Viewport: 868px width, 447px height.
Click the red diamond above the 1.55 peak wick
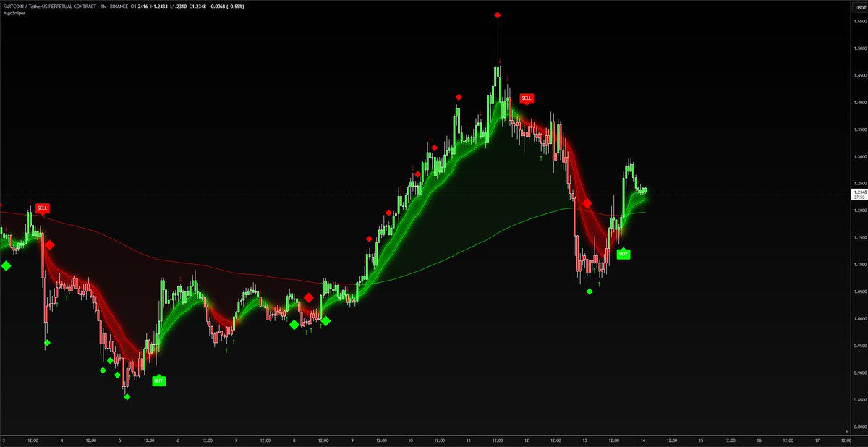coord(498,15)
